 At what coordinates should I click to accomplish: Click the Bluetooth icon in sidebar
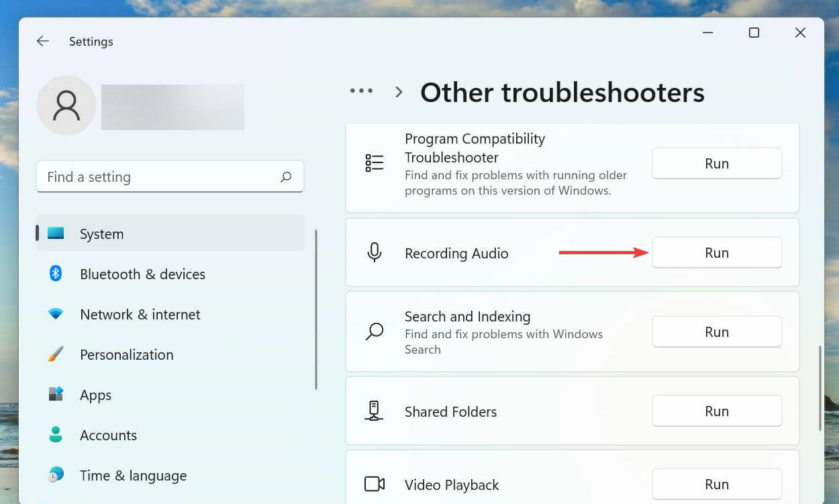pos(56,274)
